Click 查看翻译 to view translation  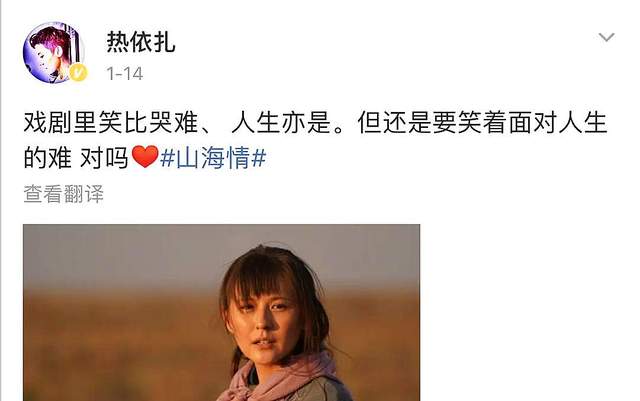click(64, 194)
